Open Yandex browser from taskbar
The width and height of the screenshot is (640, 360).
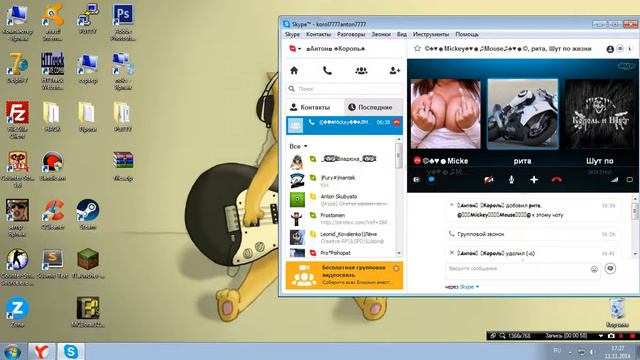(x=41, y=351)
